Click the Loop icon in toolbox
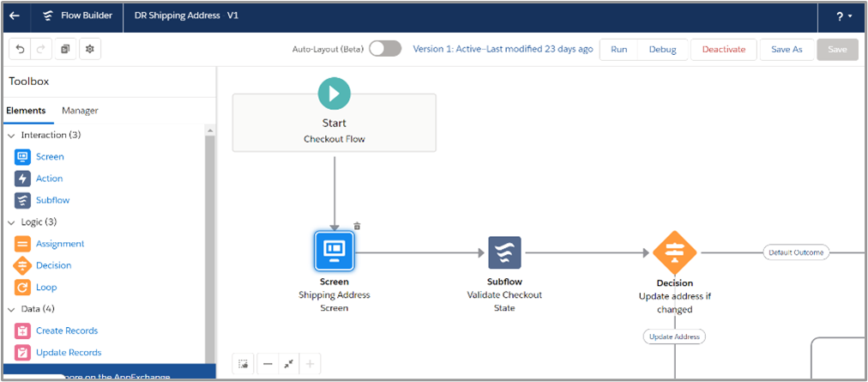The height and width of the screenshot is (382, 868). 22,288
